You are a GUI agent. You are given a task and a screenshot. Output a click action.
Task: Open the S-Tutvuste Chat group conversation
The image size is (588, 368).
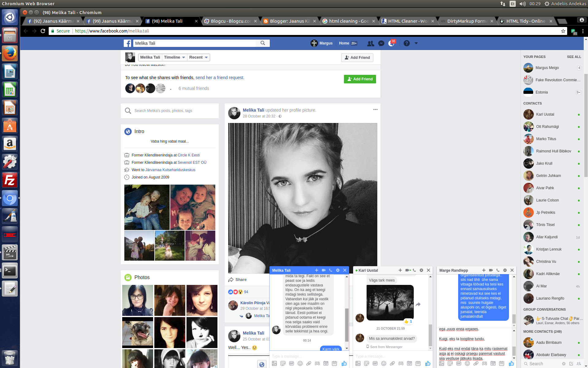coord(553,320)
